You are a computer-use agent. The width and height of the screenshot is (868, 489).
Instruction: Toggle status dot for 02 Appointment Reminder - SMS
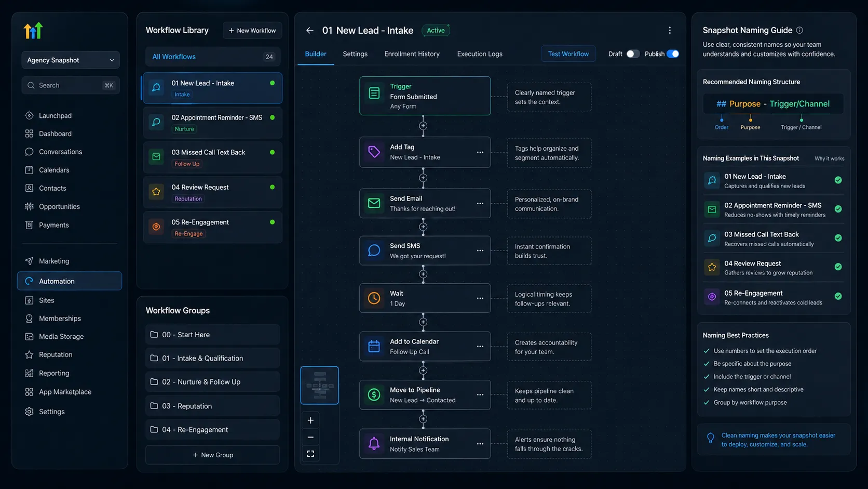(x=272, y=117)
